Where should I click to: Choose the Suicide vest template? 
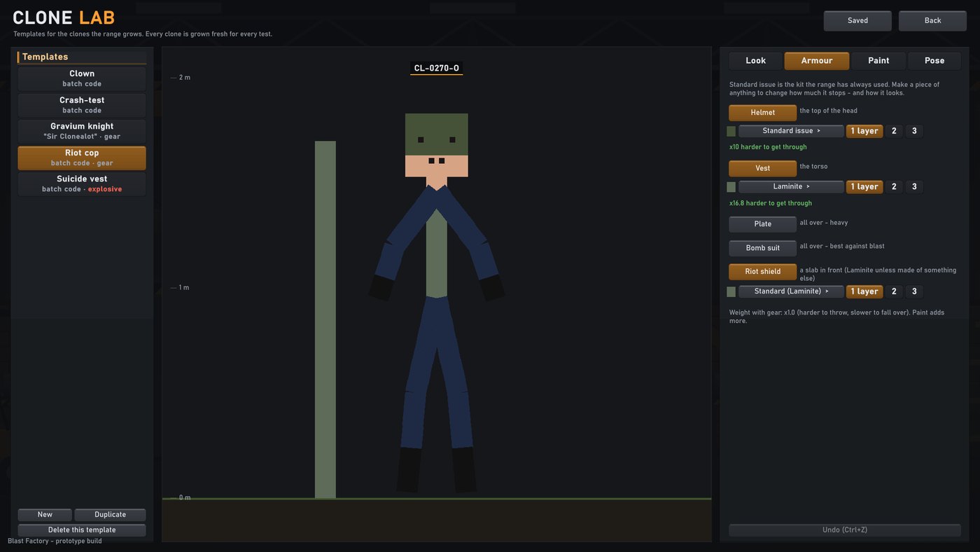[82, 184]
